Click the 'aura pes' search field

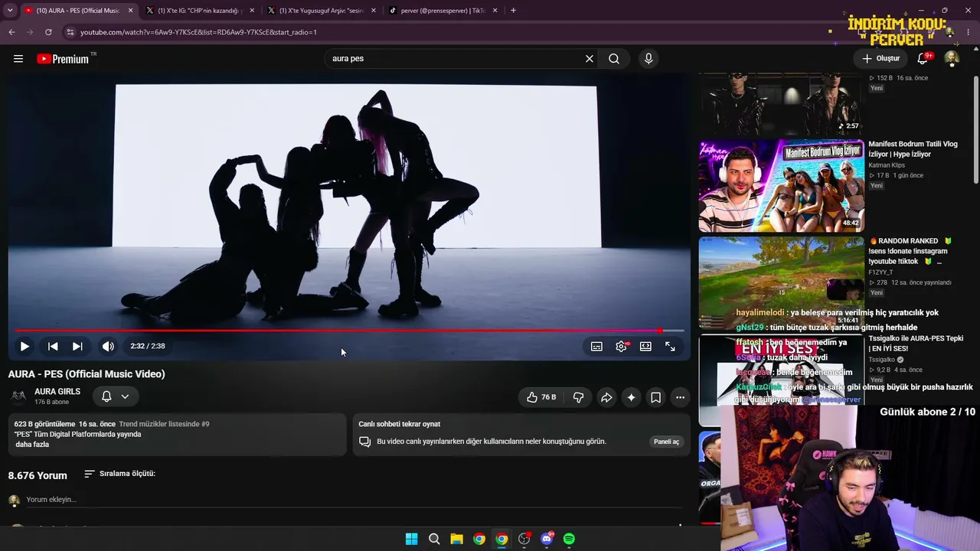456,59
